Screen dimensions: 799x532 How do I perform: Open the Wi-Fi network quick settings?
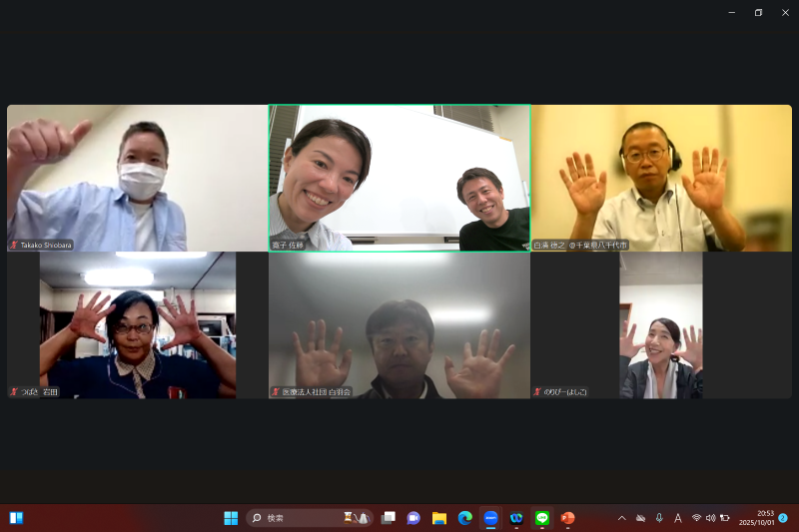click(696, 518)
